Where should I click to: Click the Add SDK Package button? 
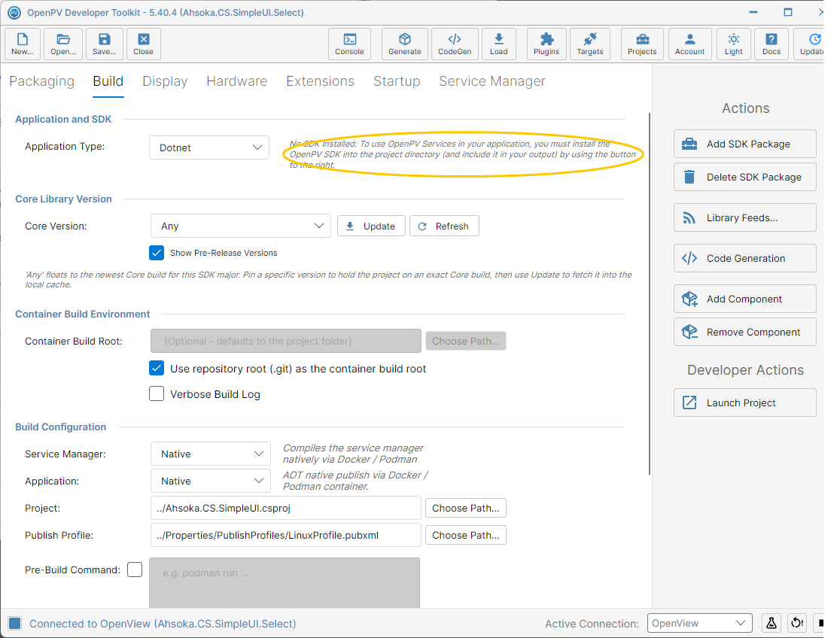pyautogui.click(x=744, y=144)
